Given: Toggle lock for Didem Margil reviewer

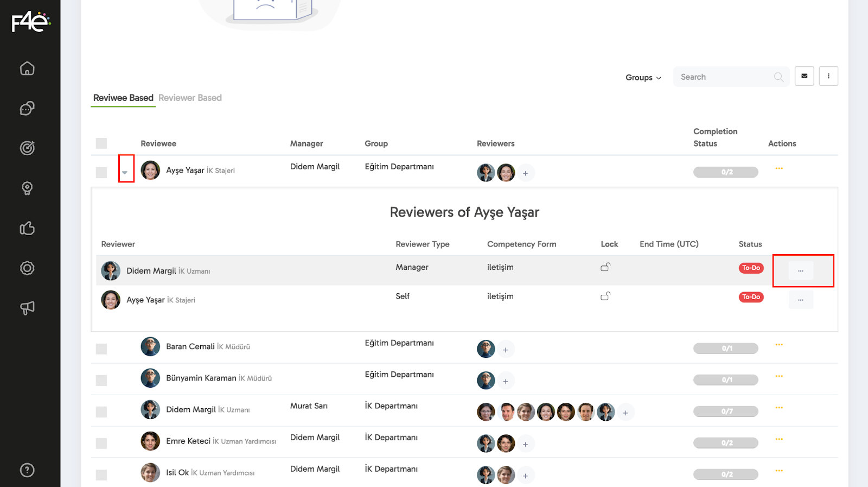Looking at the screenshot, I should click(x=605, y=267).
